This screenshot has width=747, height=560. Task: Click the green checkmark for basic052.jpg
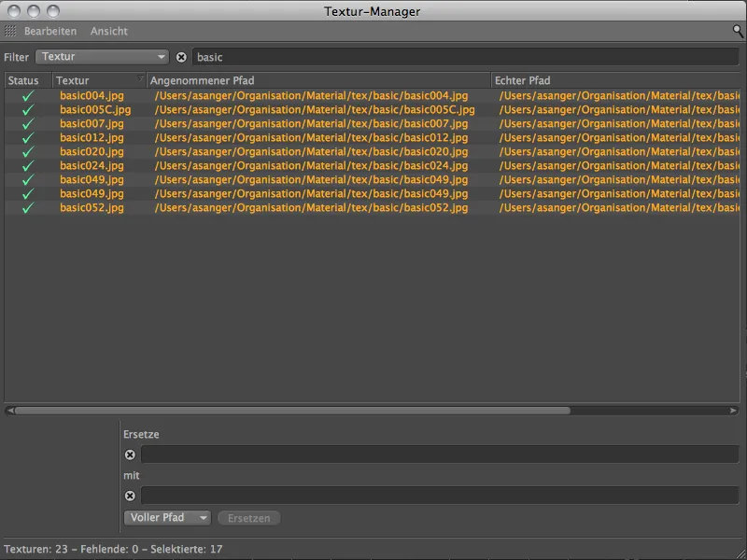click(28, 207)
